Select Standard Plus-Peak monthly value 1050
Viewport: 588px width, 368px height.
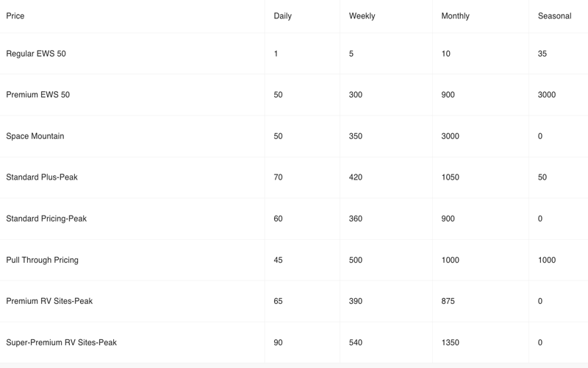tap(450, 177)
